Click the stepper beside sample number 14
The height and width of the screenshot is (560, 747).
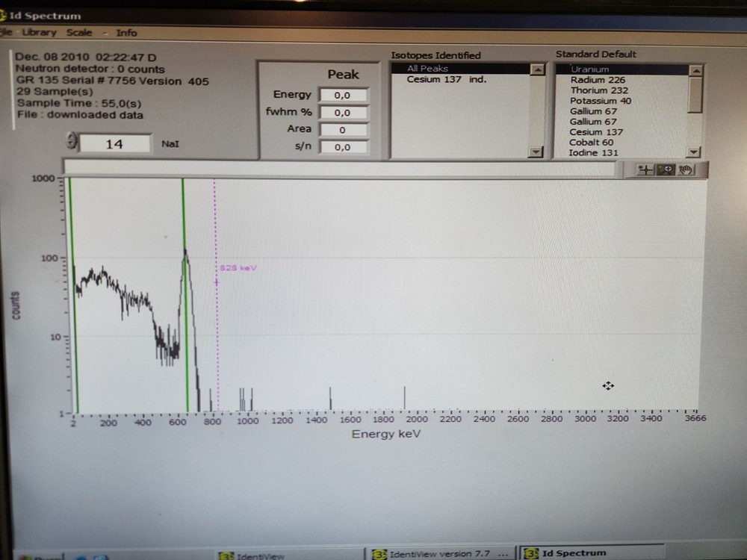pos(72,143)
